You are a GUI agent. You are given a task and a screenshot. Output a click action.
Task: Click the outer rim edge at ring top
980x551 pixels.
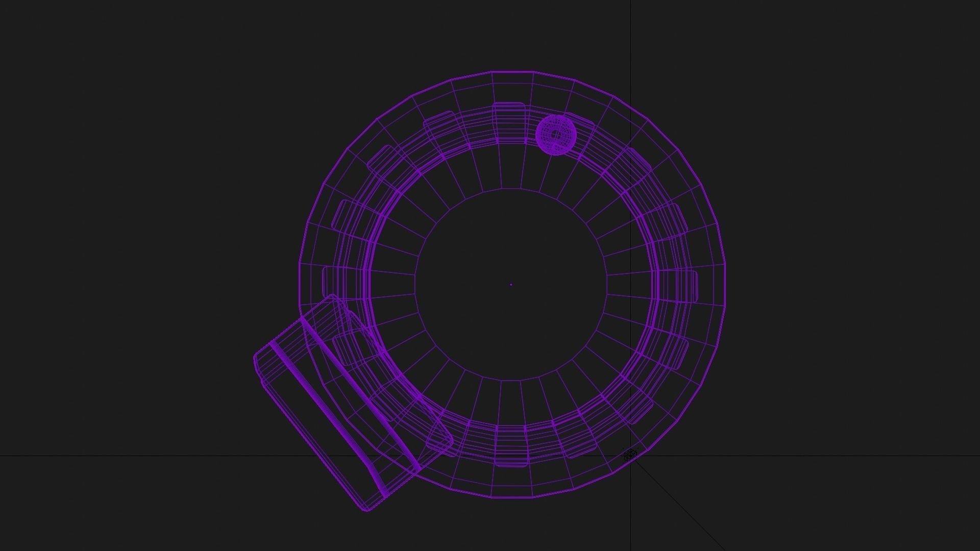coord(512,71)
